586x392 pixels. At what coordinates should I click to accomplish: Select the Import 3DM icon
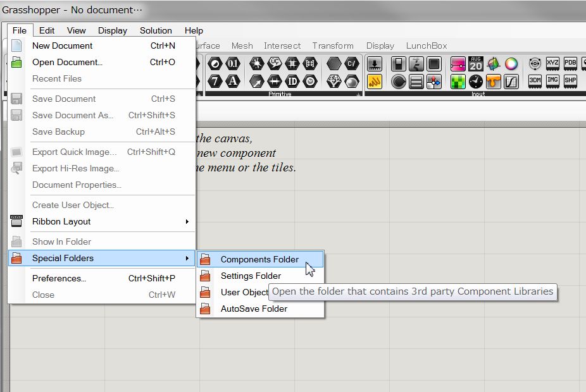click(535, 81)
